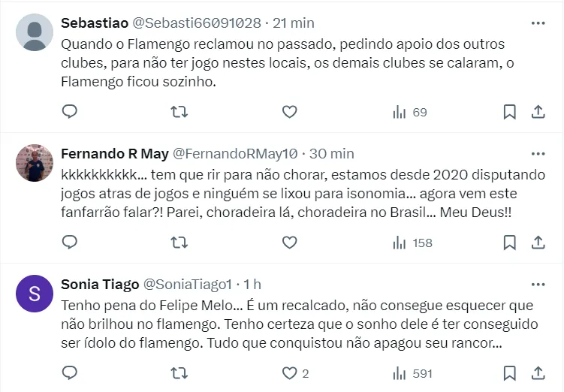View analytics showing 591 views
This screenshot has width=564, height=392.
click(x=412, y=373)
